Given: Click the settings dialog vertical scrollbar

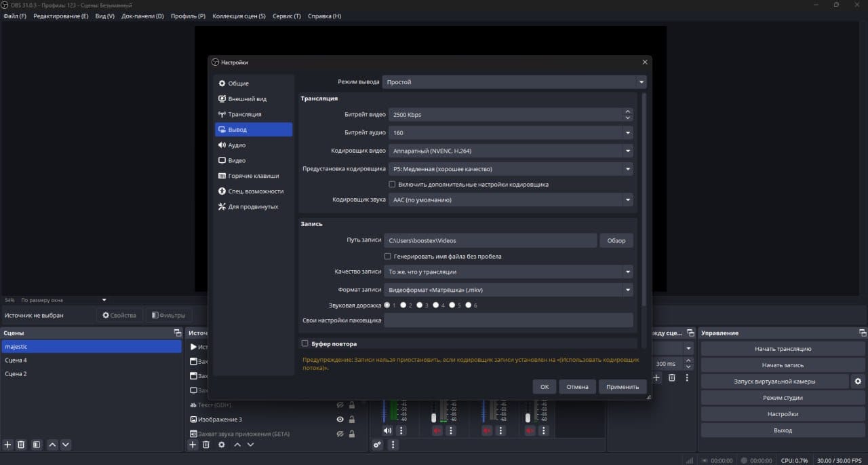Looking at the screenshot, I should pos(644,199).
